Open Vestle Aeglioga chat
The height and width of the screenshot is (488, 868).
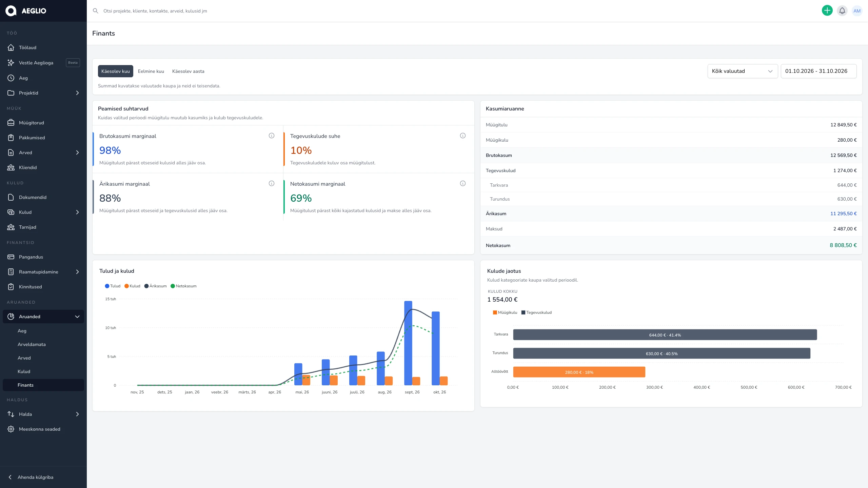[x=43, y=63]
